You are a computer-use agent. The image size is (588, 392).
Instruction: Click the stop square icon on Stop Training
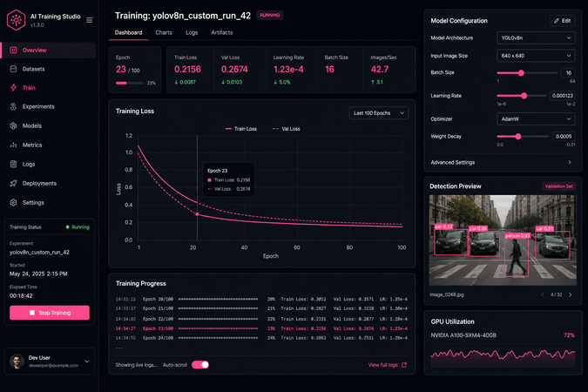point(32,313)
